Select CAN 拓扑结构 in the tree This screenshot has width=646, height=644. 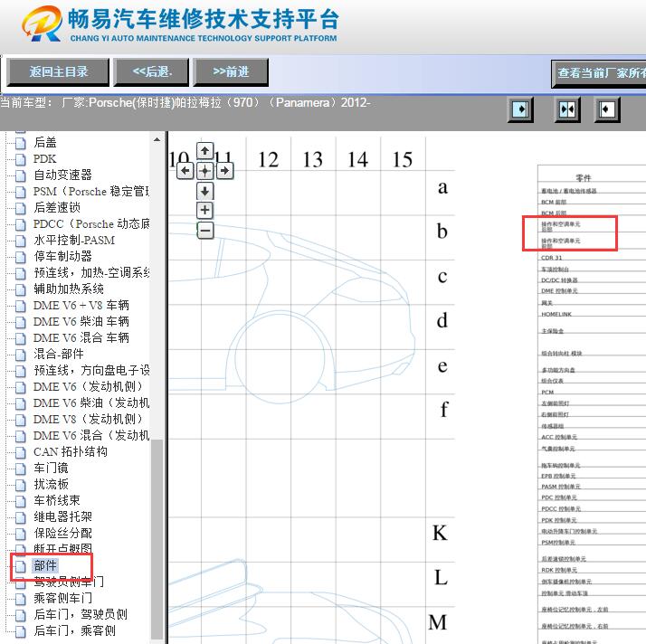click(71, 451)
